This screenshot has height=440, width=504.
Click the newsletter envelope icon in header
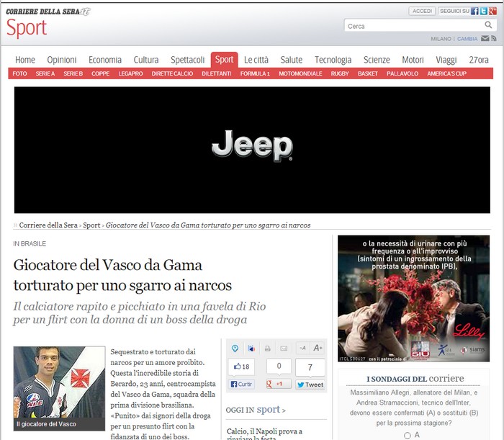(485, 39)
